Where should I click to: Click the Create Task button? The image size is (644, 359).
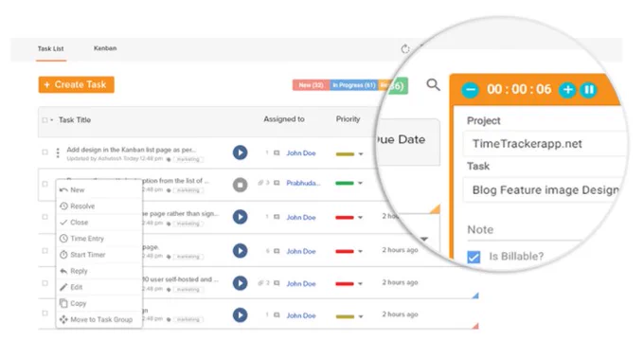[x=77, y=84]
